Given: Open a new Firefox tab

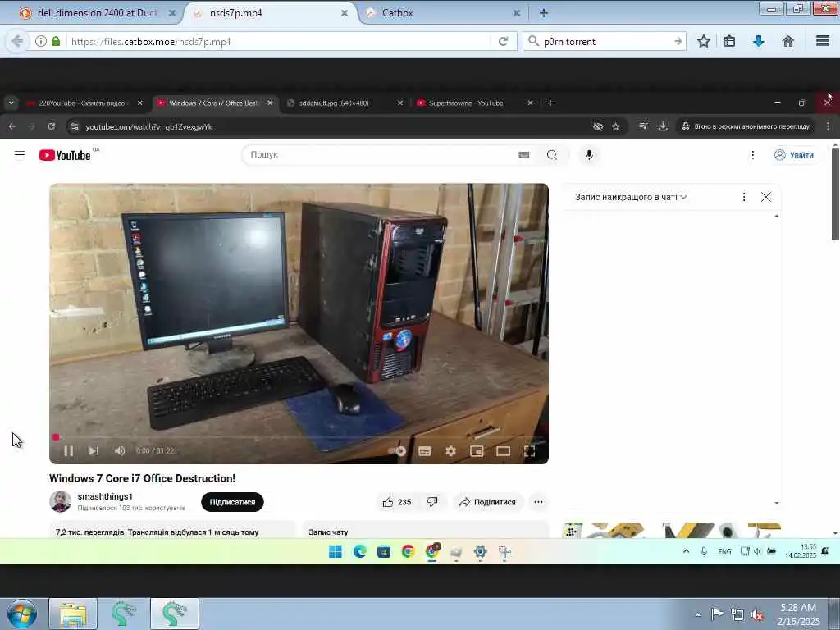Looking at the screenshot, I should click(544, 13).
